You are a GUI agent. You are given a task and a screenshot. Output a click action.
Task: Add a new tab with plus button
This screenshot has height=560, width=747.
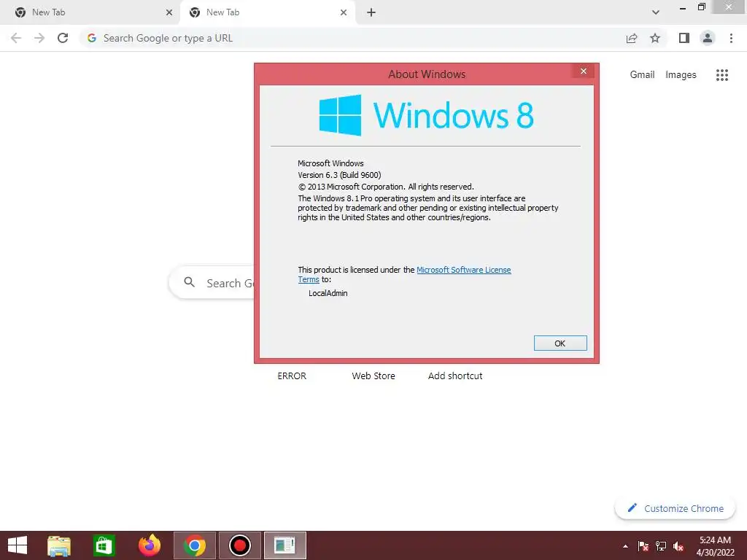(x=371, y=12)
